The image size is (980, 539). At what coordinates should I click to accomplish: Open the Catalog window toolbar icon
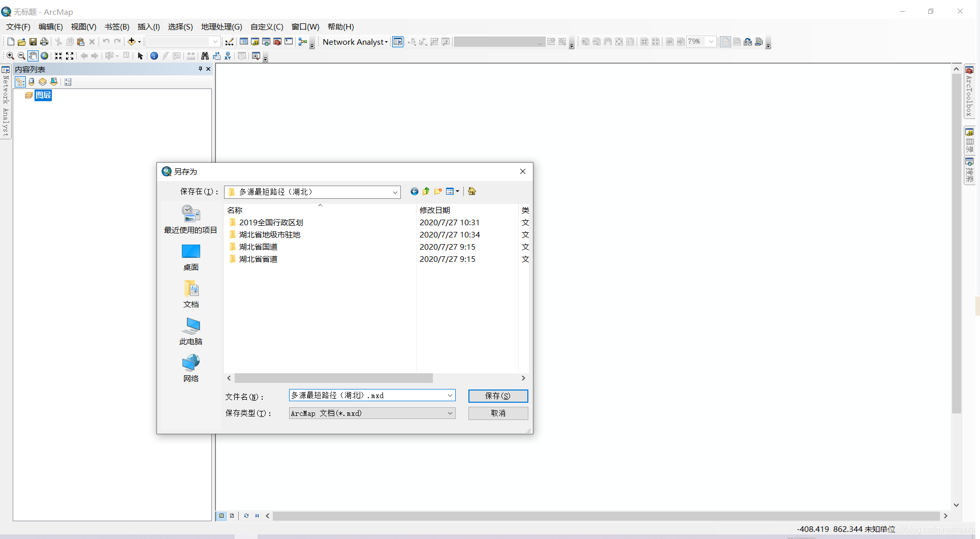(x=255, y=42)
